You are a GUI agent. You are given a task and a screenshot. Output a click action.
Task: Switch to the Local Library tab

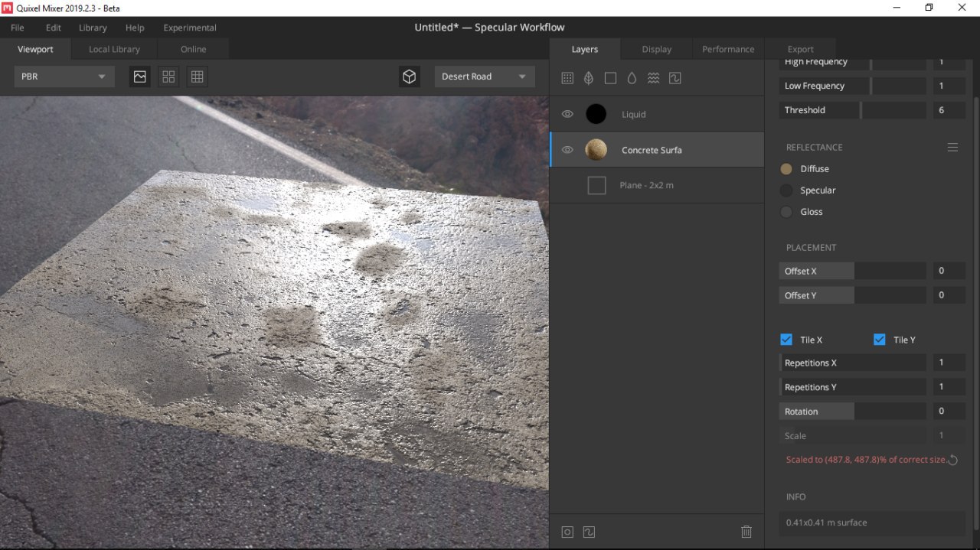pos(114,49)
